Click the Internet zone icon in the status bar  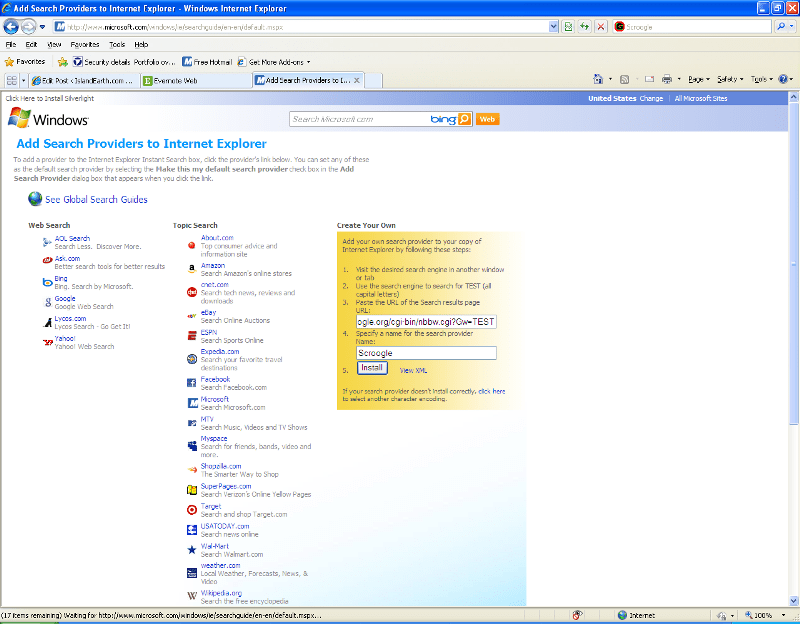pyautogui.click(x=621, y=615)
